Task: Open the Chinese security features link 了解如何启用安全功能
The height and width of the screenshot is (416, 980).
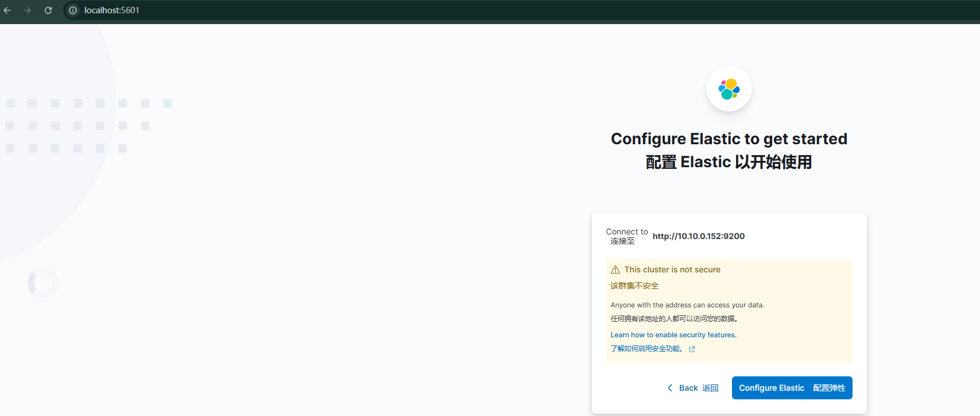Action: pyautogui.click(x=646, y=349)
